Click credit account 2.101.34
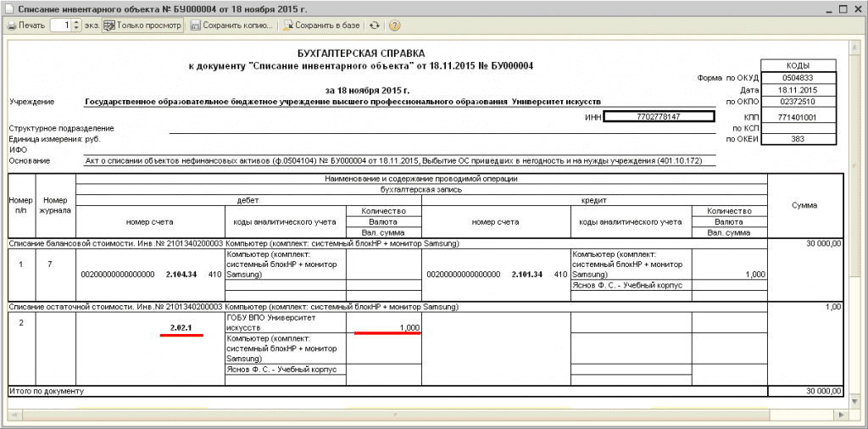Image resolution: width=868 pixels, height=429 pixels. click(x=527, y=274)
